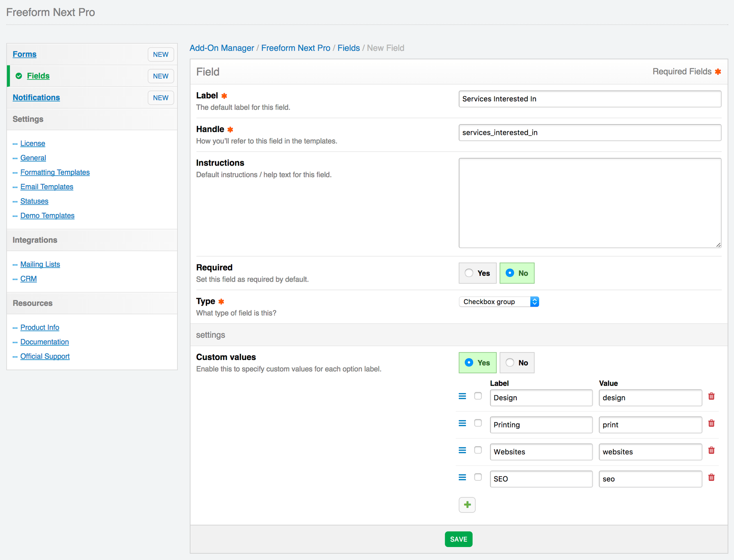Navigate to Fields via the breadcrumb
The image size is (734, 560).
[348, 48]
